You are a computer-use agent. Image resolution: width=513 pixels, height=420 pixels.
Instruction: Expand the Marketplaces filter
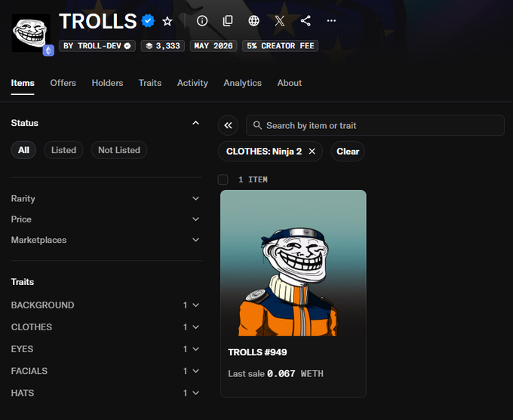(106, 240)
